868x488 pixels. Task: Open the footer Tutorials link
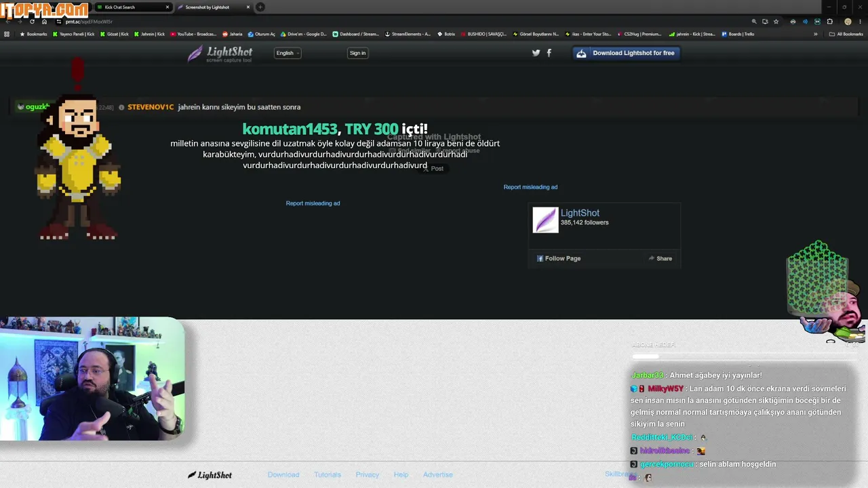[x=328, y=474]
